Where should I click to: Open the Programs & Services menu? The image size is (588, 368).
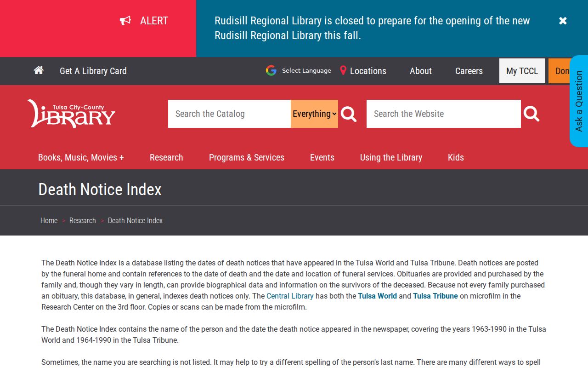click(x=247, y=157)
